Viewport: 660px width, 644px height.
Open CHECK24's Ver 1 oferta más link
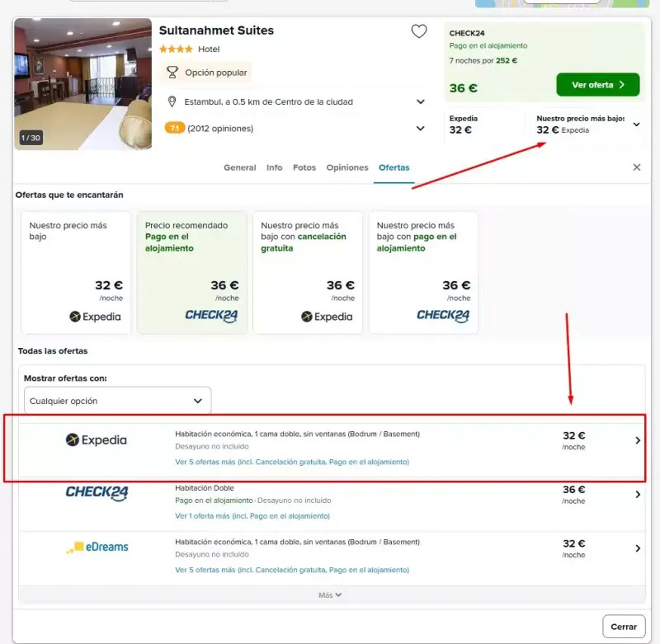[252, 515]
